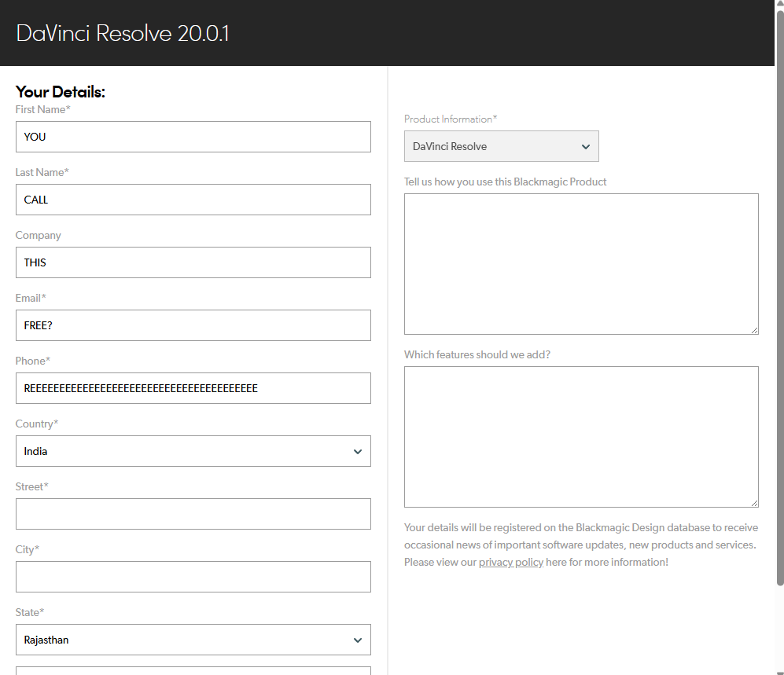Grab the resize handle of the product usage textarea
Screen dimensions: 784x675
pos(754,330)
